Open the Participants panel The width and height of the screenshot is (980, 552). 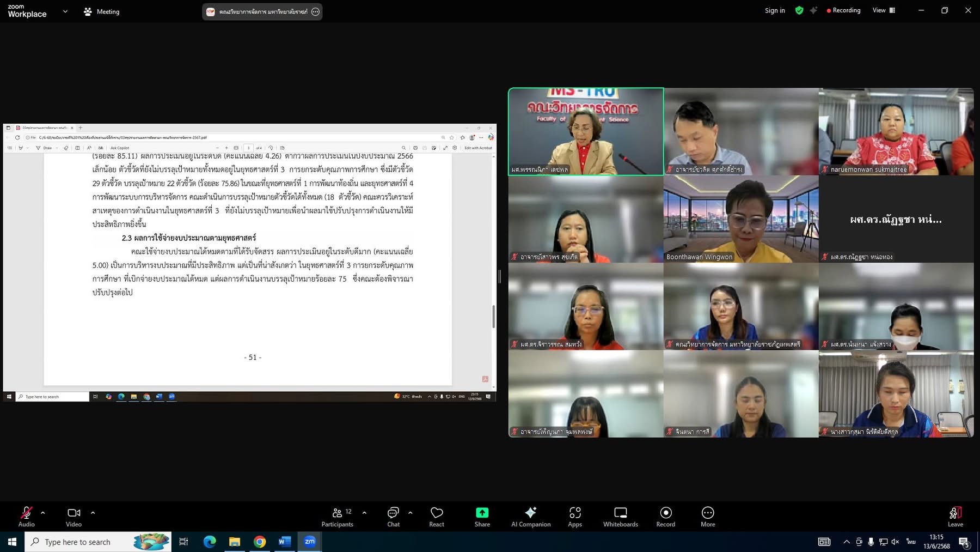(337, 517)
